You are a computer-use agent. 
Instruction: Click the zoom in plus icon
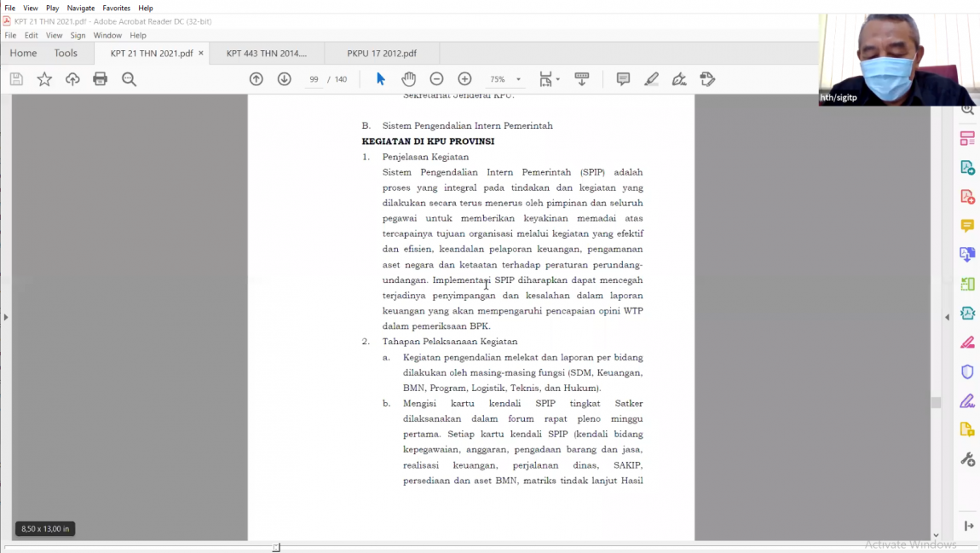[x=464, y=79]
